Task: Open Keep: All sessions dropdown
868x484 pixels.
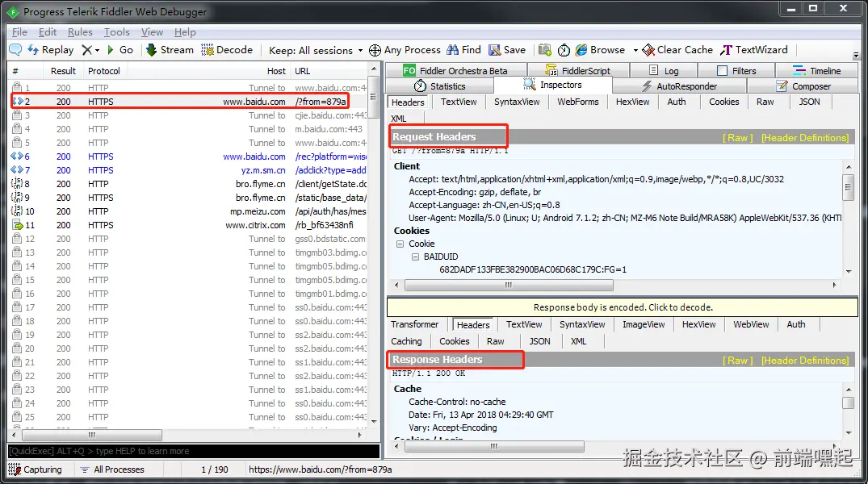Action: (316, 50)
